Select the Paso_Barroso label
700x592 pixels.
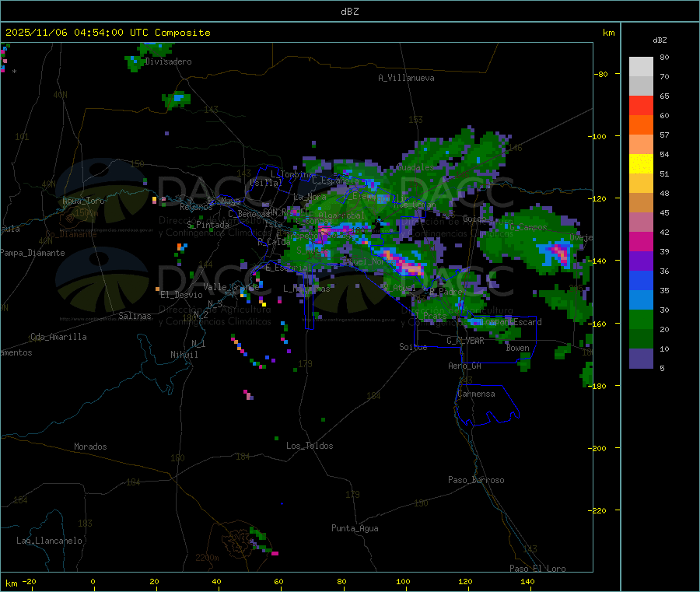(x=476, y=480)
